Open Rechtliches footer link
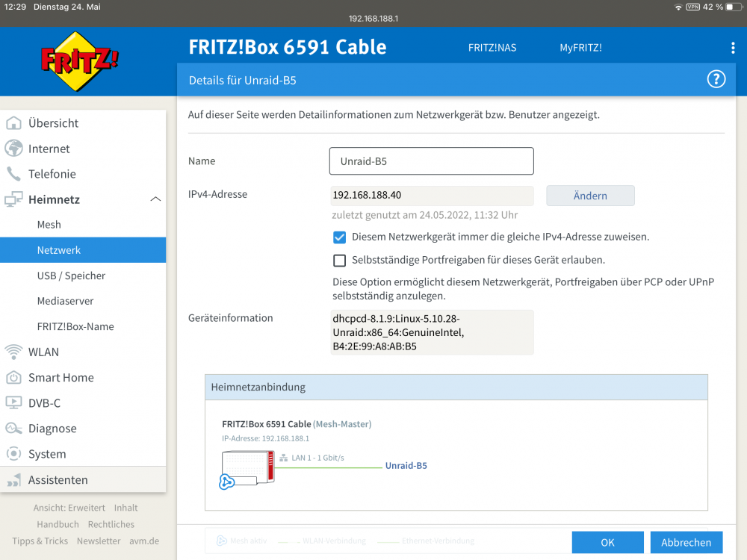This screenshot has height=560, width=747. (x=111, y=524)
